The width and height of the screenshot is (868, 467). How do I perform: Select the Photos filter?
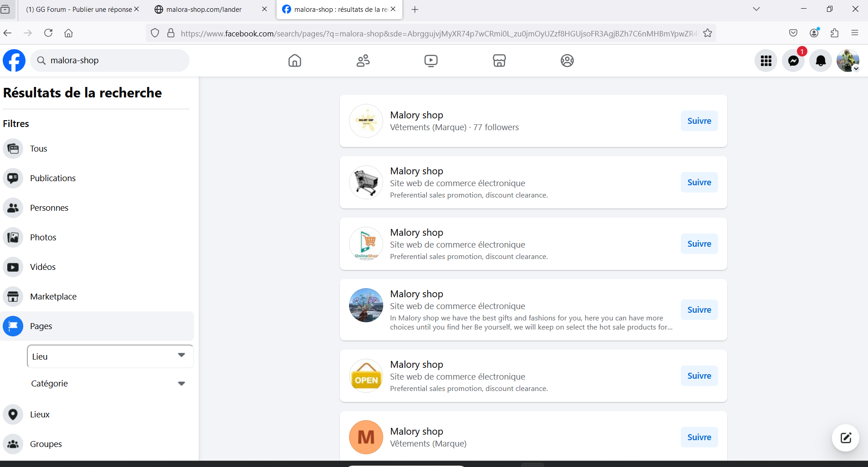coord(97,238)
